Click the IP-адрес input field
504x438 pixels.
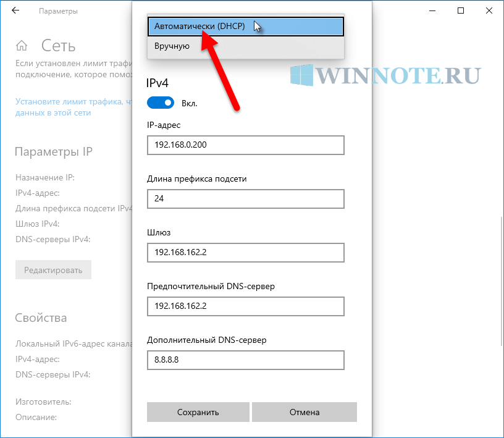point(246,145)
